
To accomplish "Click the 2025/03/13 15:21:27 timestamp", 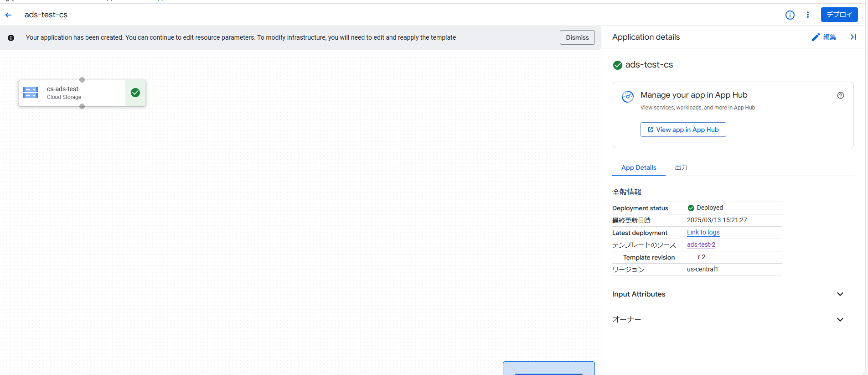I will tap(717, 220).
